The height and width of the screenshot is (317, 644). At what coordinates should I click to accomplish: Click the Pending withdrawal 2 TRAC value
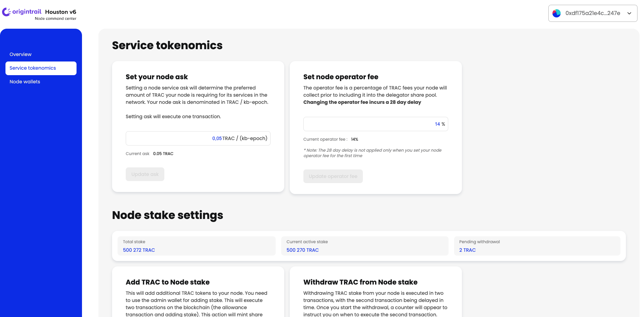(467, 250)
